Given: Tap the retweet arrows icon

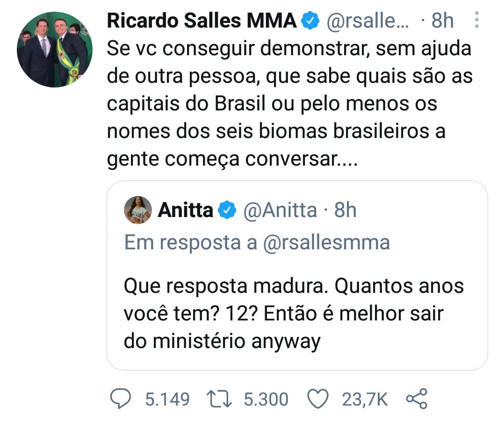Looking at the screenshot, I should pyautogui.click(x=219, y=399).
